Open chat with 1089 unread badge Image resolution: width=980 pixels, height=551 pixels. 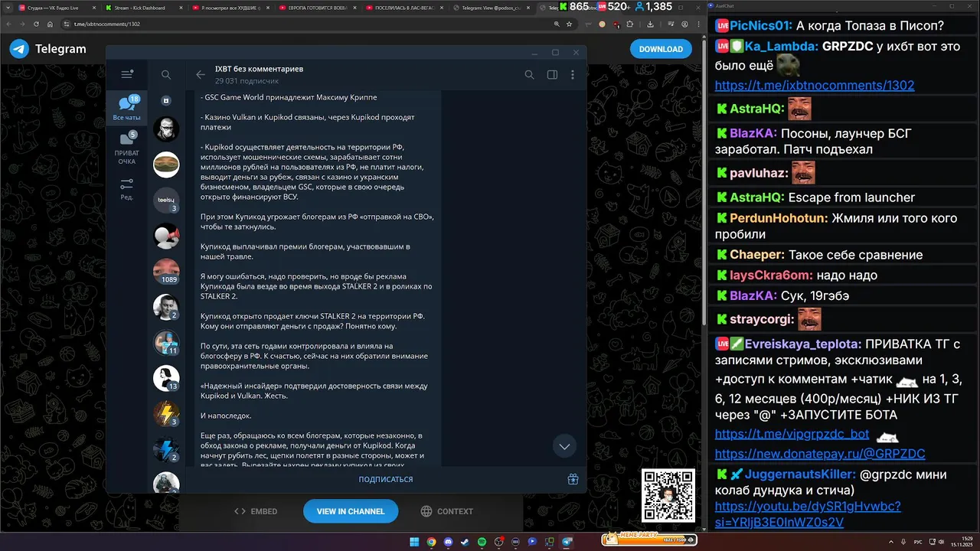[x=166, y=271]
